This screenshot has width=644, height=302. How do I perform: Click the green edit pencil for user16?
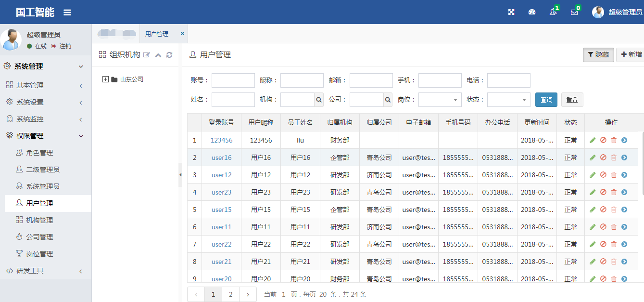point(593,158)
